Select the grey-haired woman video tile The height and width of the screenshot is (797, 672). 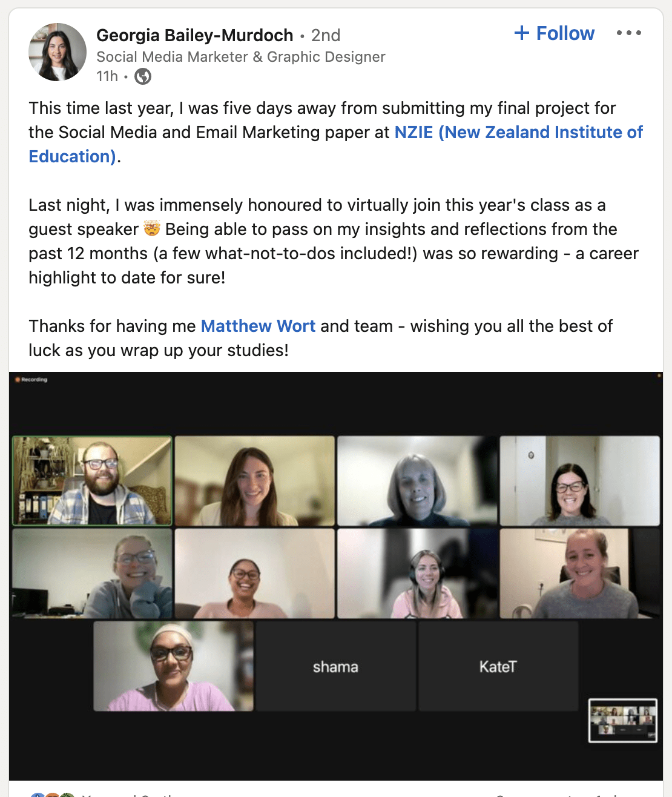coord(417,480)
